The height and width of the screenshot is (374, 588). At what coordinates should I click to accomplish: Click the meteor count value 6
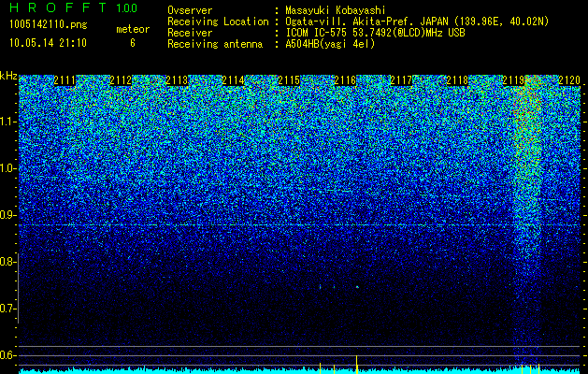(x=133, y=43)
